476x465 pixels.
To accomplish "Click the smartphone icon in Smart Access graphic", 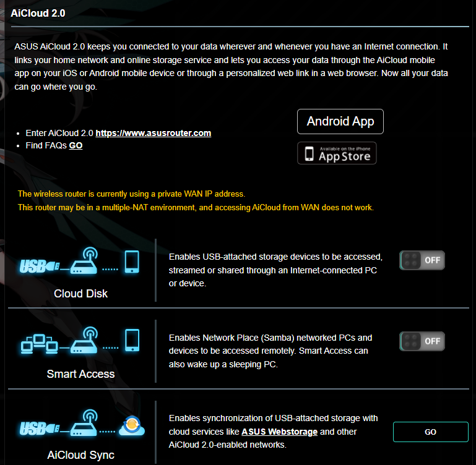I will [x=132, y=340].
